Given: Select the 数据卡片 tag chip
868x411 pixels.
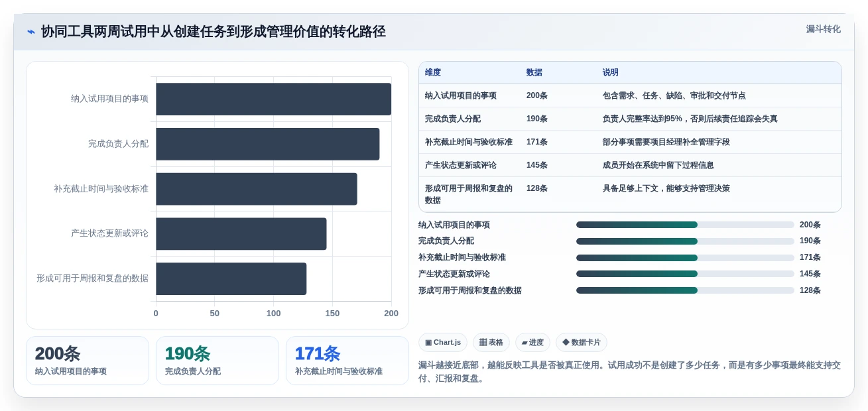Looking at the screenshot, I should (582, 343).
